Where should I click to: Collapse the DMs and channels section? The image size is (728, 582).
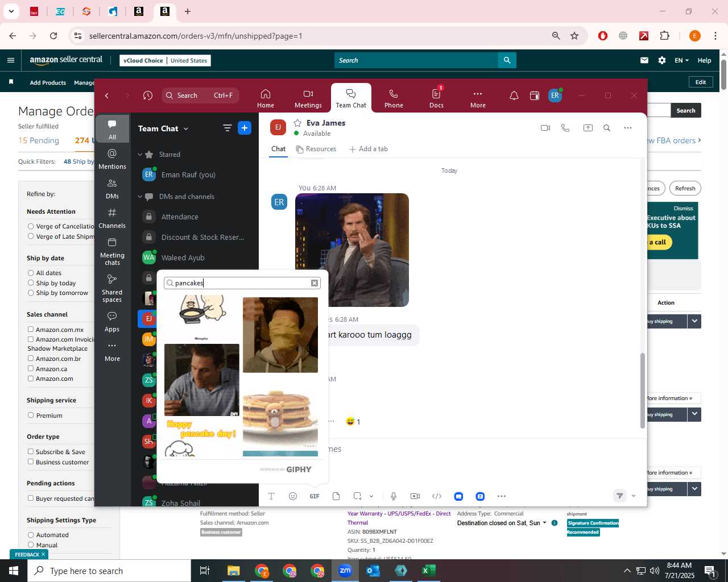[140, 197]
